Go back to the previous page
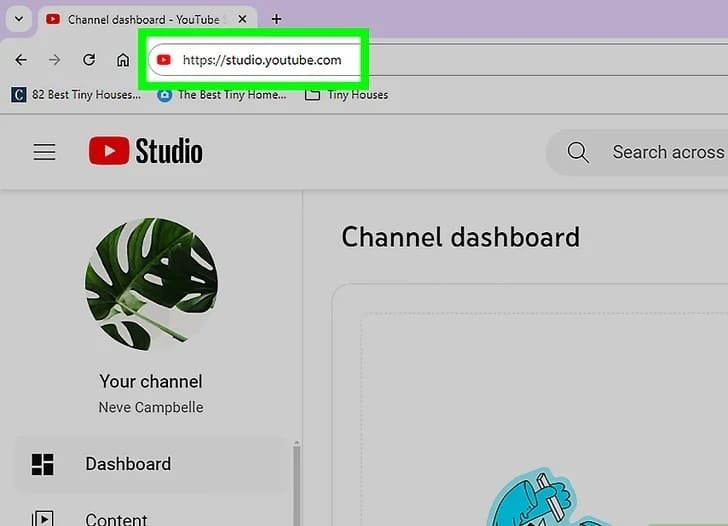Viewport: 728px width, 526px height. point(21,60)
